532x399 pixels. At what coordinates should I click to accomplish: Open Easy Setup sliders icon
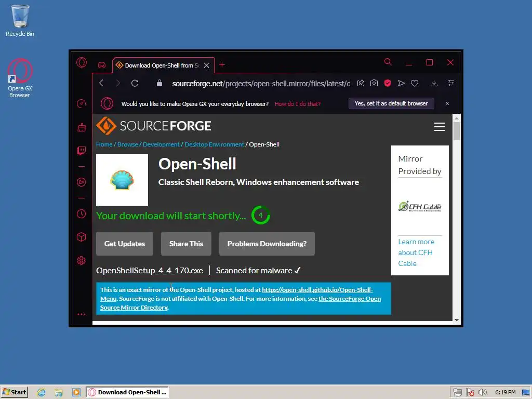point(450,83)
